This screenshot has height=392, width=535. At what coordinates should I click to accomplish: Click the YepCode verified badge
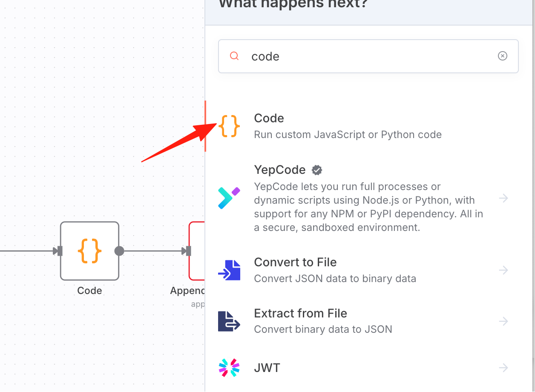(x=317, y=170)
